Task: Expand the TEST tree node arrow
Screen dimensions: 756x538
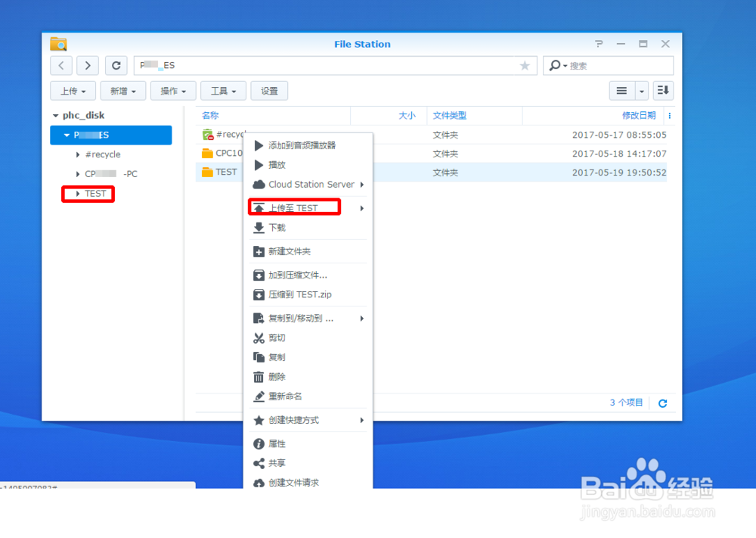Action: pyautogui.click(x=78, y=194)
